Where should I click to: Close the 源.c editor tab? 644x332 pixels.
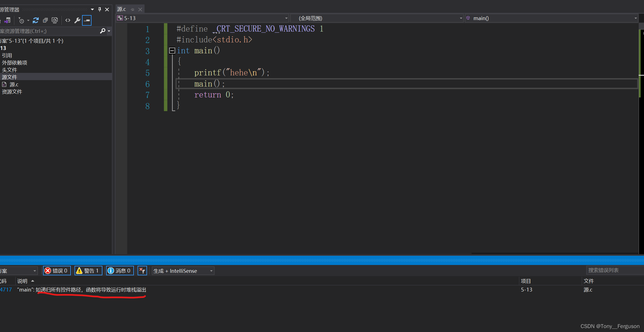(x=140, y=9)
